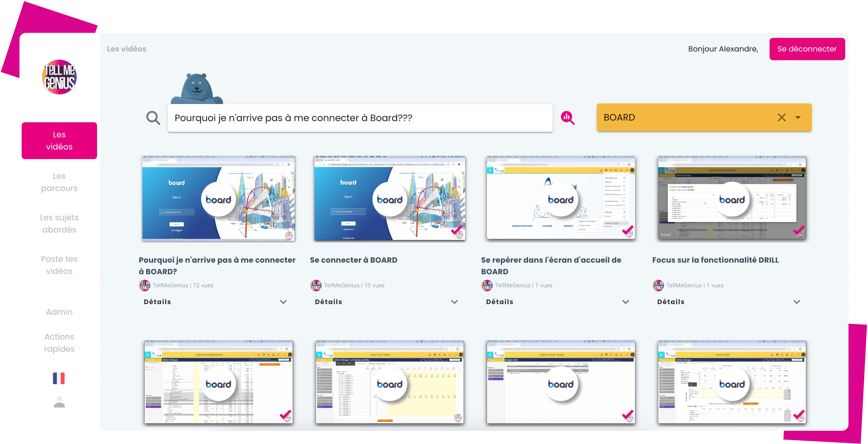Expand Détails for Focus sur la fonctionnalité DRILL
This screenshot has width=868, height=444.
[x=729, y=302]
